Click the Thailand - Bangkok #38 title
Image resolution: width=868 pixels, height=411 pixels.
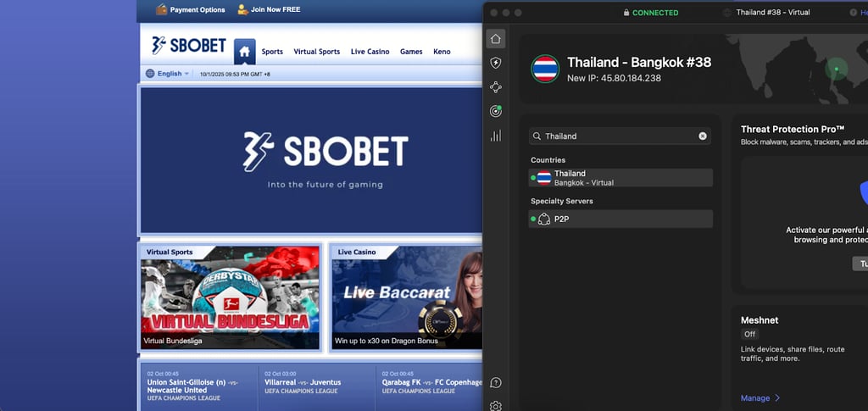point(639,62)
